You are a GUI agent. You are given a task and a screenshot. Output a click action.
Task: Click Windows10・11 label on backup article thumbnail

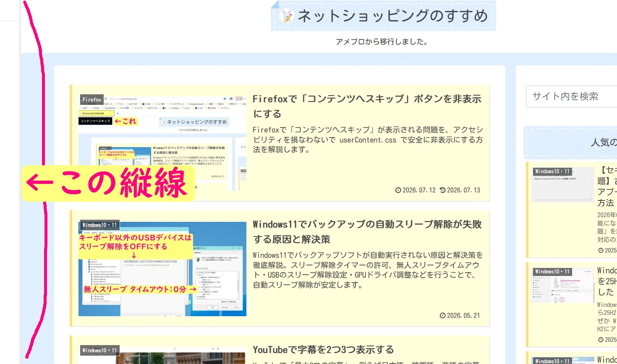tap(99, 225)
